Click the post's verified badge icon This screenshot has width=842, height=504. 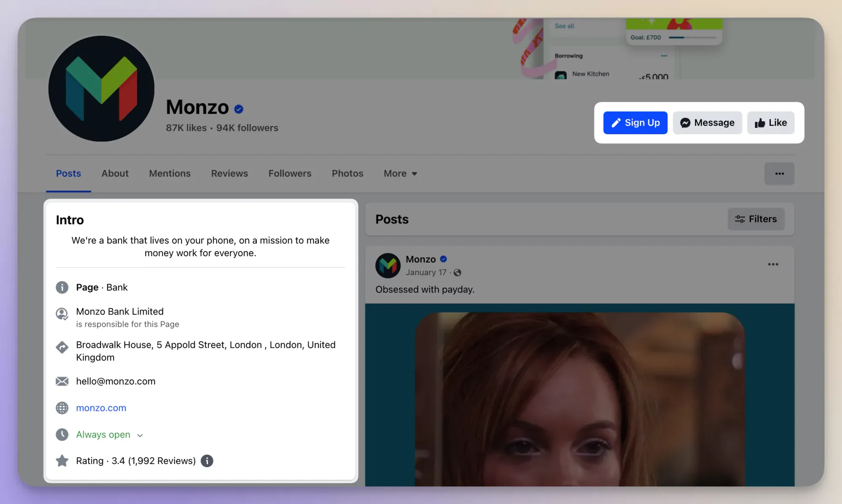click(443, 259)
